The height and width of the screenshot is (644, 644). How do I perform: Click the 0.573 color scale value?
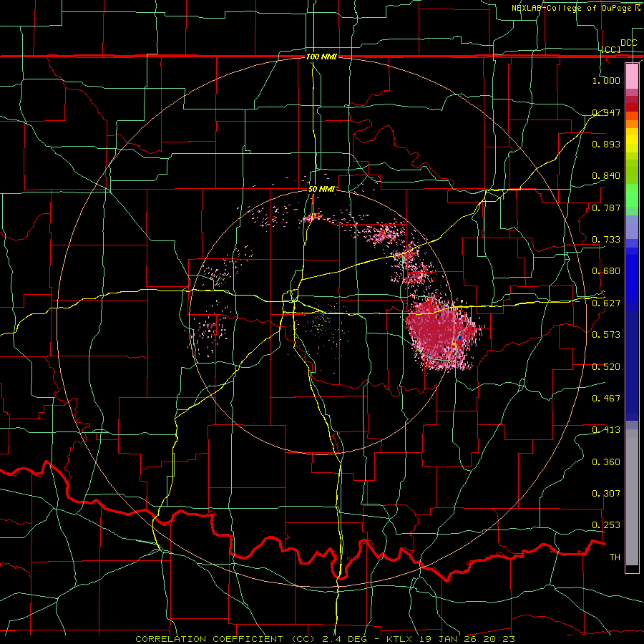606,335
